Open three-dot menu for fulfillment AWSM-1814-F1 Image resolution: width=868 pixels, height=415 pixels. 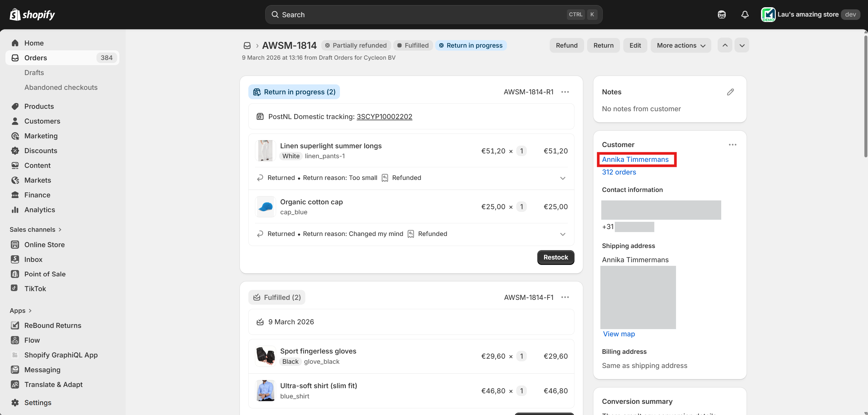(565, 297)
